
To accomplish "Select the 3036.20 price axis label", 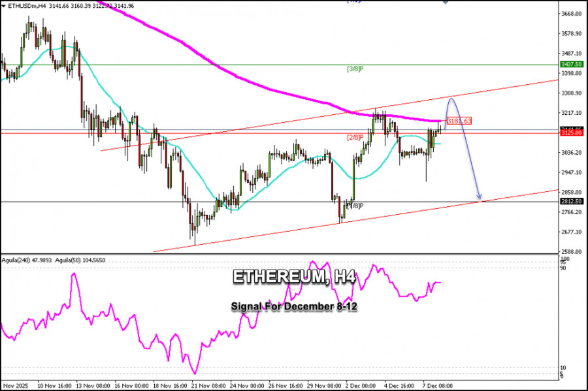I will 572,153.
